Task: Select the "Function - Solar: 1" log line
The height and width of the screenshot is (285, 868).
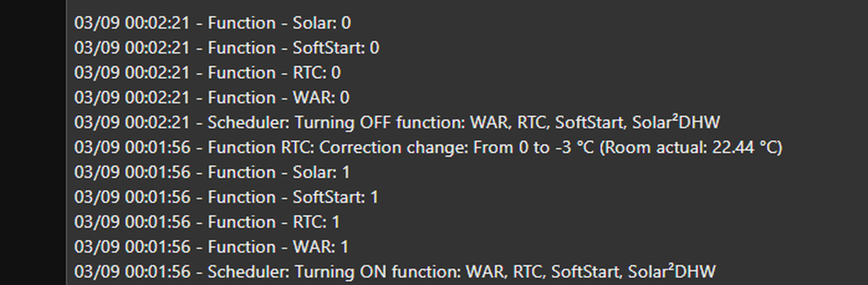Action: point(212,172)
